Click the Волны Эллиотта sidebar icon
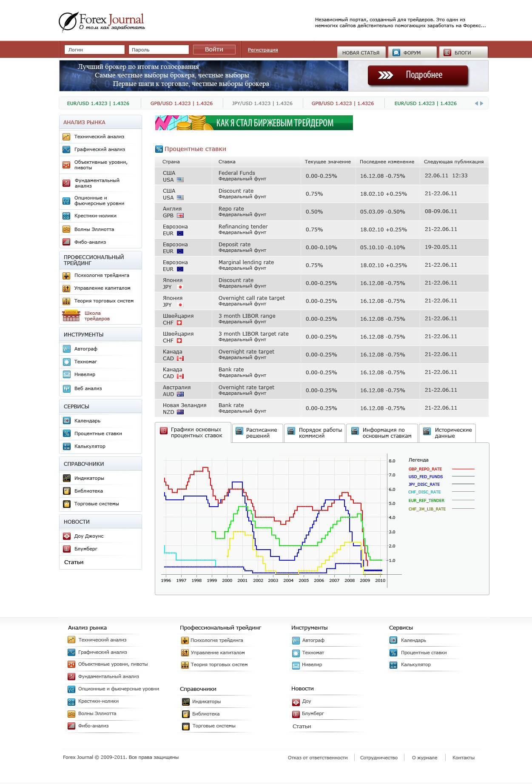Image resolution: width=532 pixels, height=784 pixels. 66,229
